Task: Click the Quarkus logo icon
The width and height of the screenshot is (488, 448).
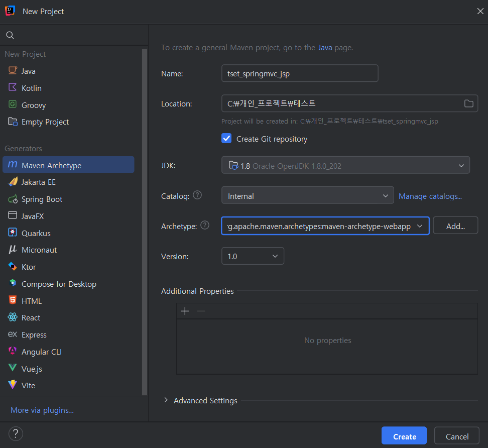Action: click(x=13, y=233)
